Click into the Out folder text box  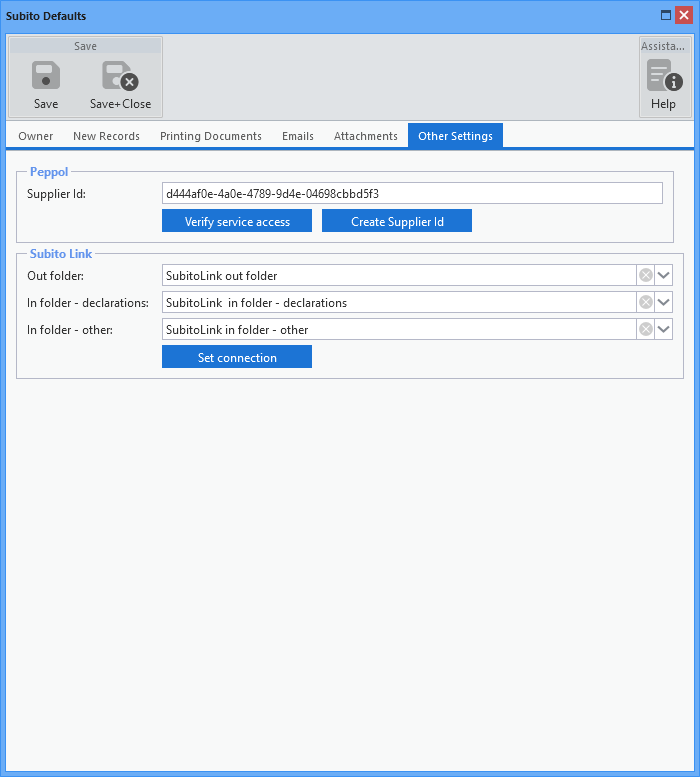pos(399,275)
